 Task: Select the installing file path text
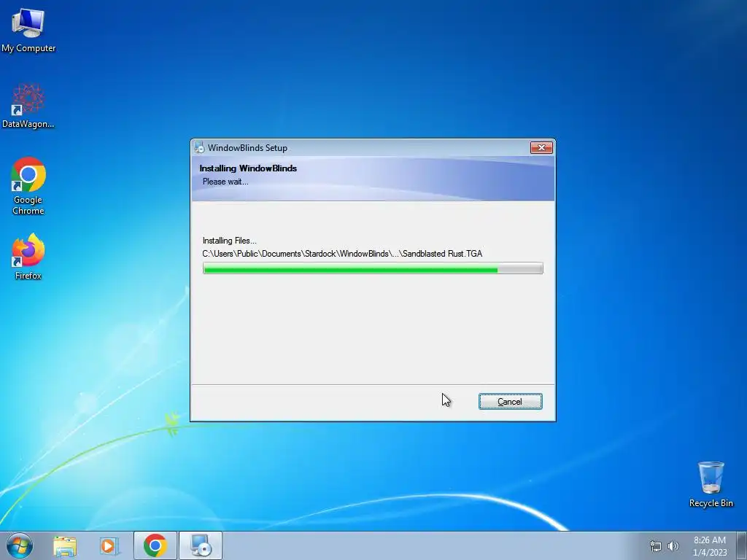click(342, 254)
